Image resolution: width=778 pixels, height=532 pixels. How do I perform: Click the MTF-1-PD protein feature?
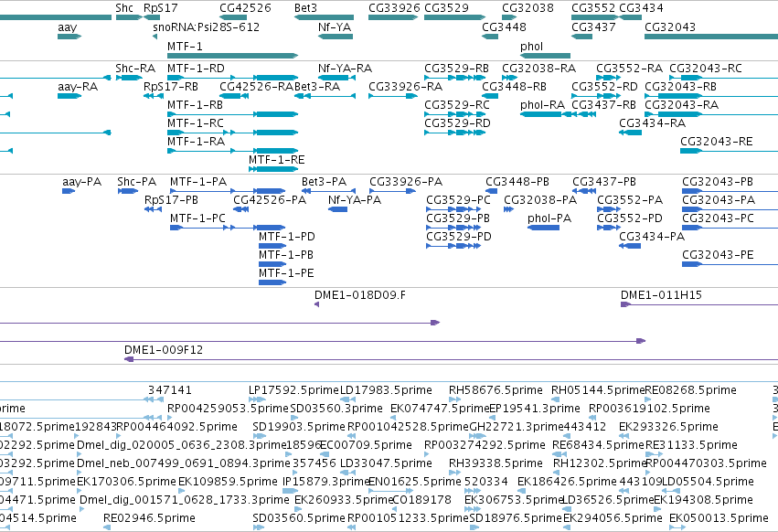pyautogui.click(x=272, y=246)
